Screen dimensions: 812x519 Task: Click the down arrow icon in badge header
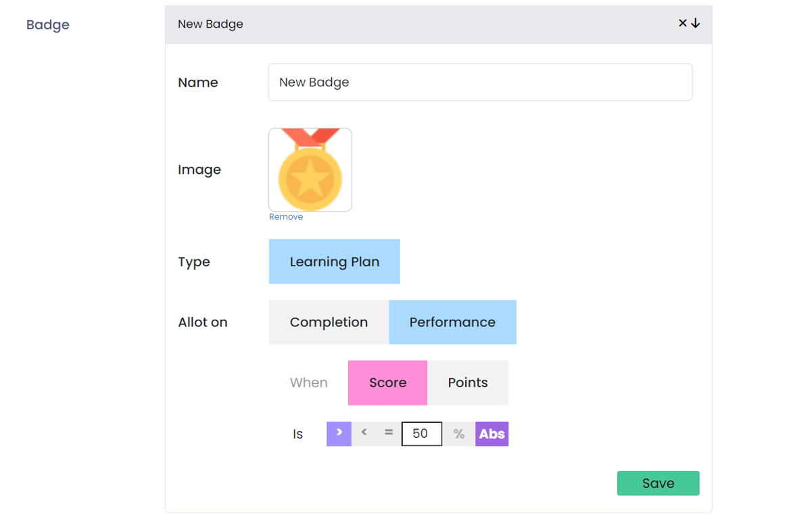pyautogui.click(x=696, y=24)
